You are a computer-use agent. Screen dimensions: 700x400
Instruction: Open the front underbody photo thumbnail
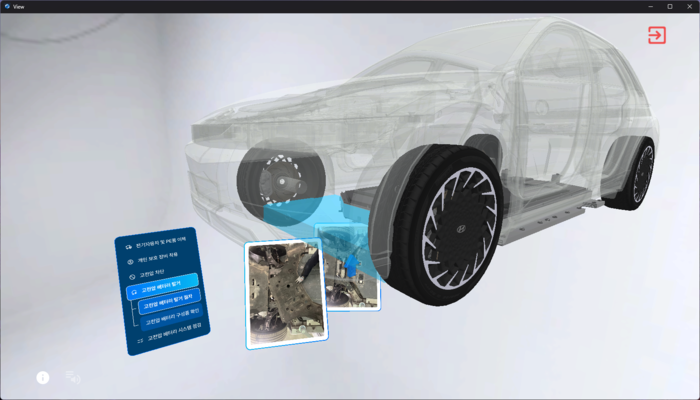pos(286,295)
